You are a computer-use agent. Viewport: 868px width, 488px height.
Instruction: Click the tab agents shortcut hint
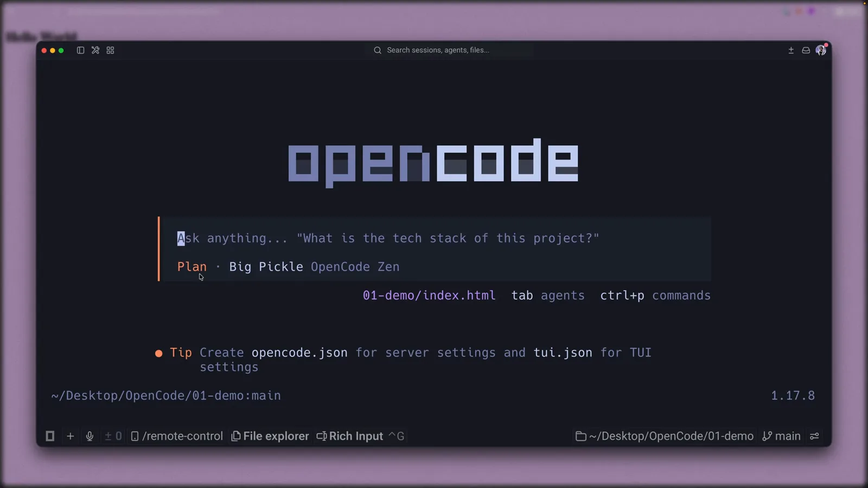[x=548, y=296]
